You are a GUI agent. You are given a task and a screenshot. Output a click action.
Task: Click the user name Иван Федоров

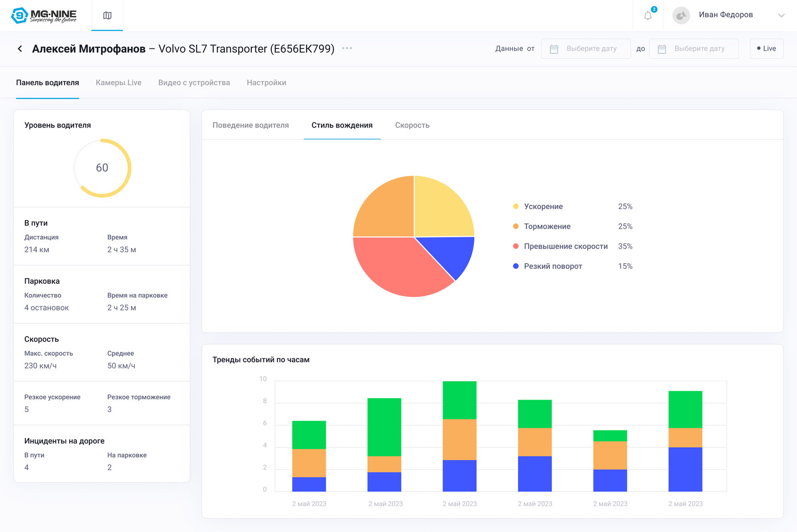point(726,15)
